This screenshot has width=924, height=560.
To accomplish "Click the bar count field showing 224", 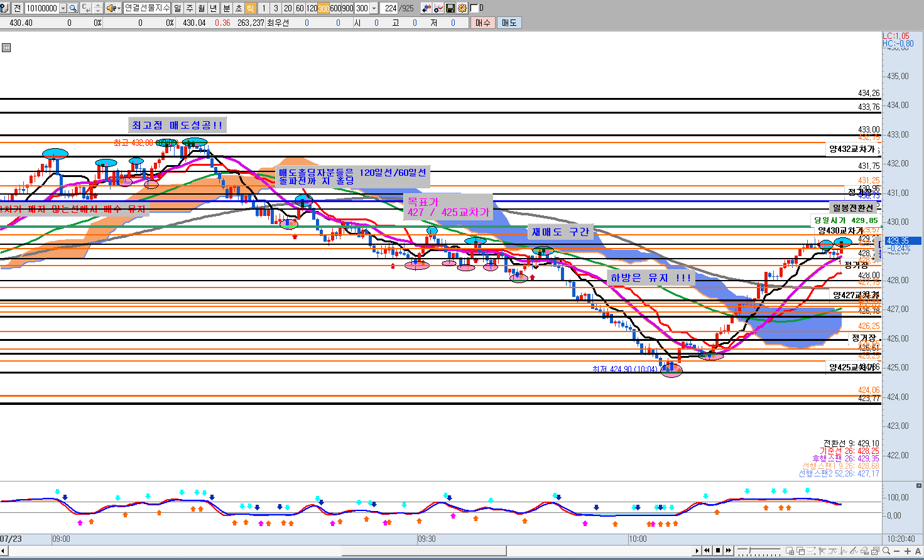I will [x=389, y=8].
